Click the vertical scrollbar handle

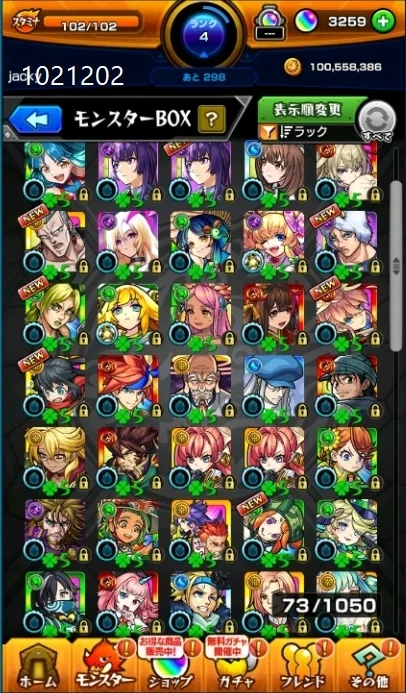pyautogui.click(x=396, y=267)
